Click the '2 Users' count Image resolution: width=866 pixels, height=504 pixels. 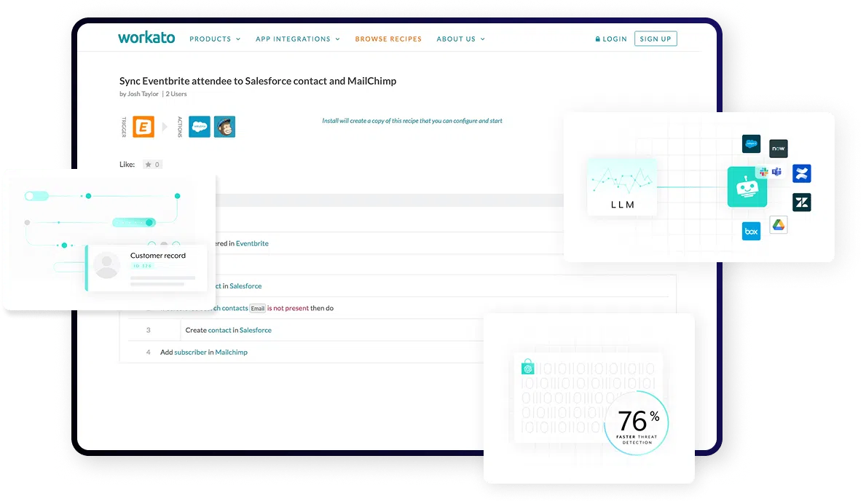click(176, 94)
